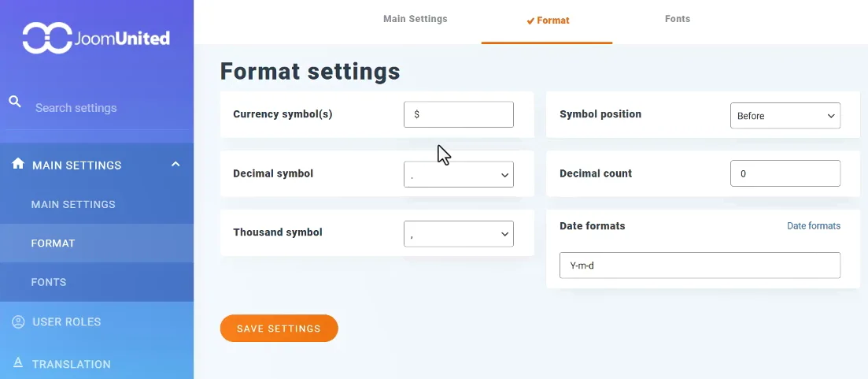Collapse the Main Settings sidebar section
This screenshot has width=868, height=379.
pyautogui.click(x=175, y=165)
